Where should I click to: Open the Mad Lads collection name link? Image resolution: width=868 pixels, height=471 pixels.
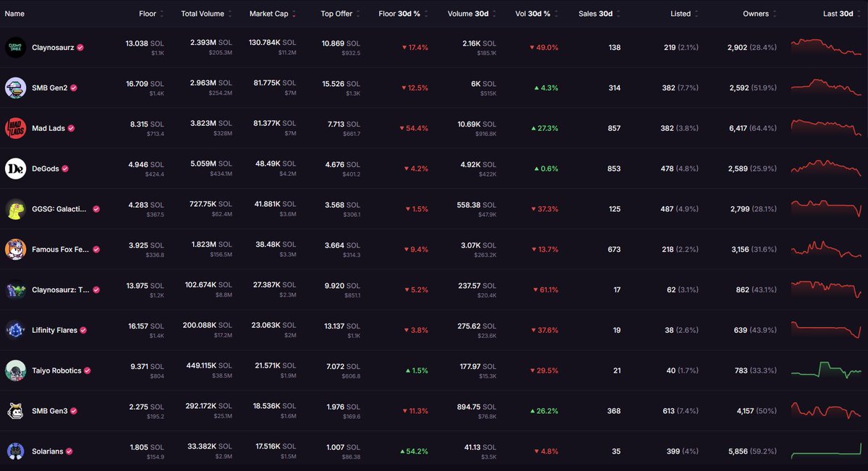[x=48, y=128]
